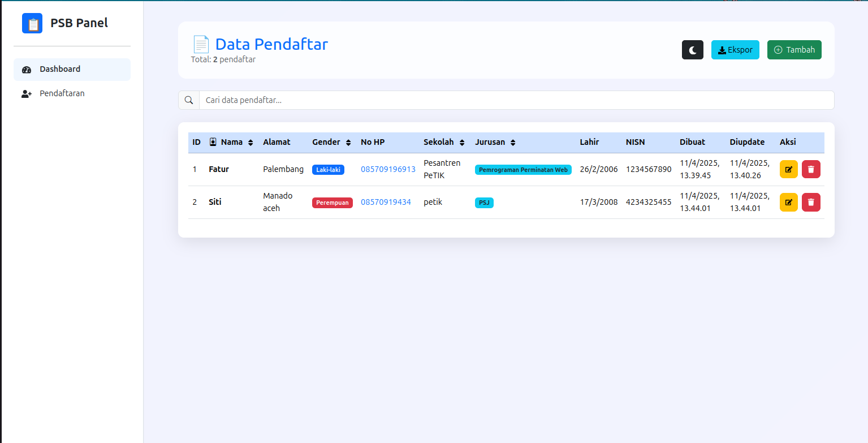Click the edit icon for Siti's row
This screenshot has height=443, width=868.
(788, 202)
